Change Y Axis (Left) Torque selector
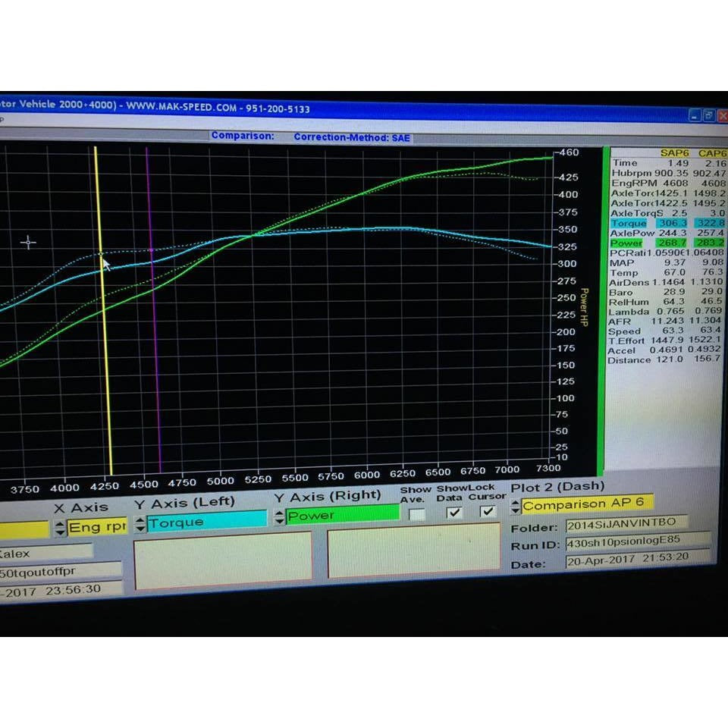728x728 pixels. click(207, 521)
